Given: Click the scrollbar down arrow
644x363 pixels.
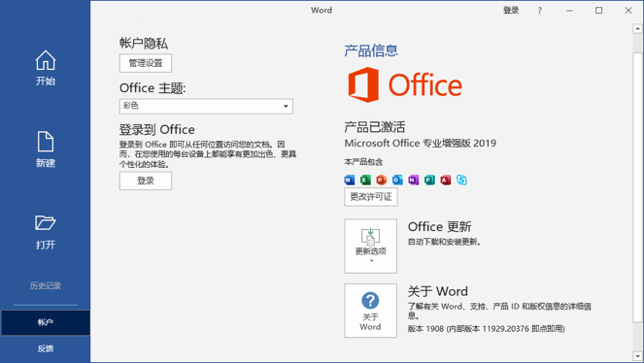Looking at the screenshot, I should (x=637, y=356).
